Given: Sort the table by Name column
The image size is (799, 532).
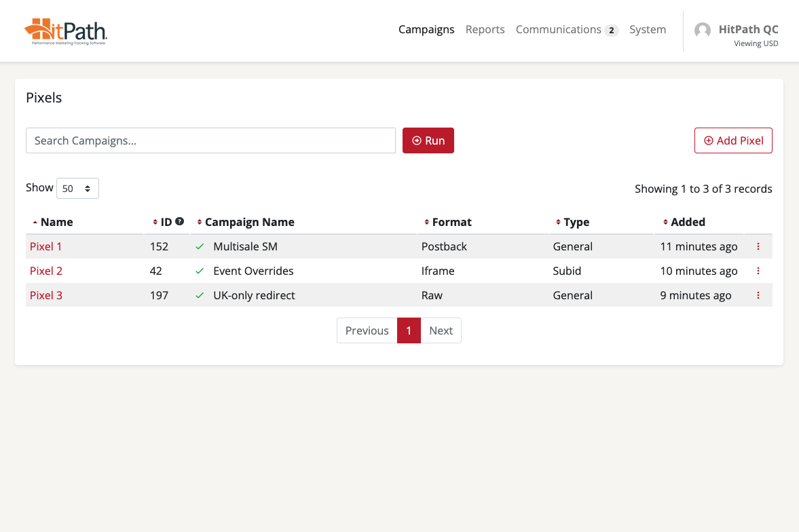Looking at the screenshot, I should (56, 222).
